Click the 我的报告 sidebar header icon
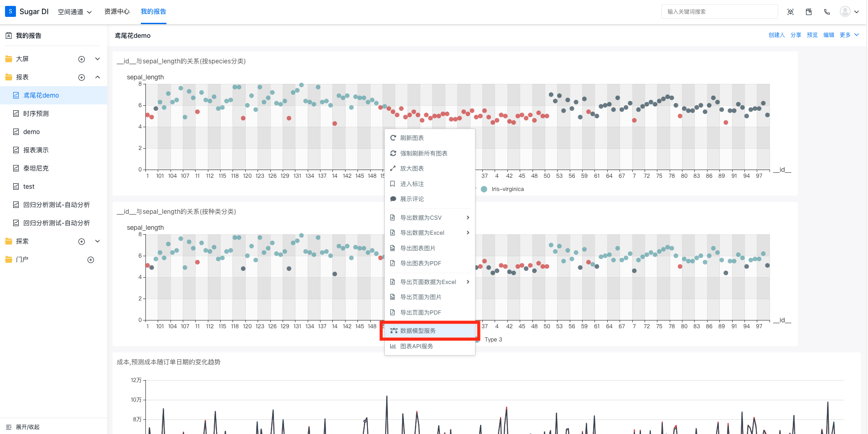 pyautogui.click(x=9, y=36)
